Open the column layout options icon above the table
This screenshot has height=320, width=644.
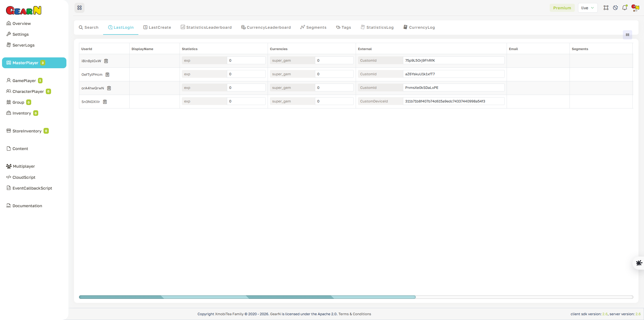(x=627, y=35)
